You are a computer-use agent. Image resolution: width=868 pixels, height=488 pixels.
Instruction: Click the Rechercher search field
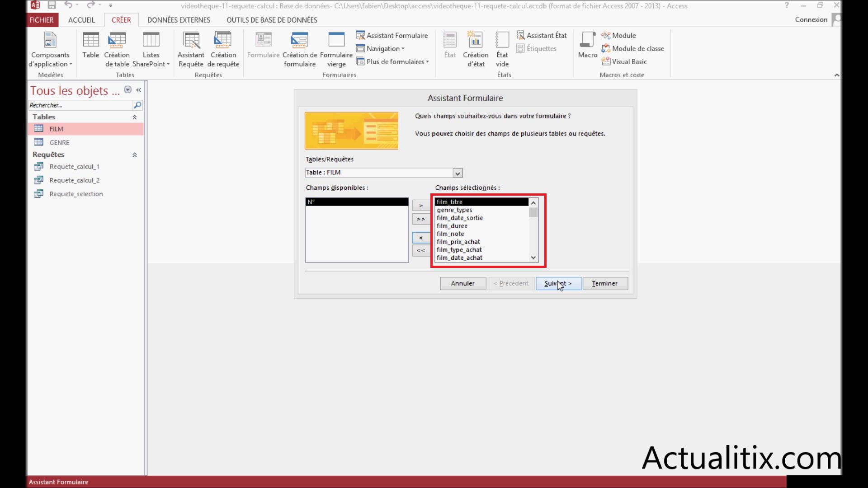click(80, 105)
